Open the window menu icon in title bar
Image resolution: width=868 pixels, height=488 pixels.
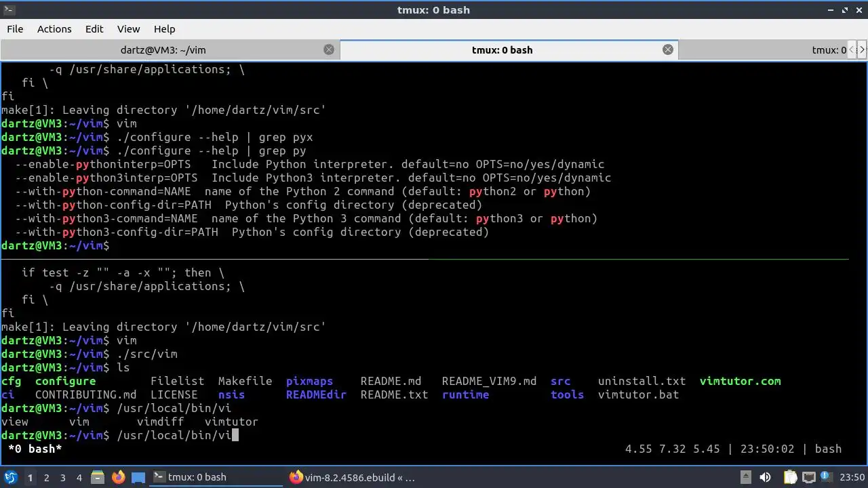point(8,9)
